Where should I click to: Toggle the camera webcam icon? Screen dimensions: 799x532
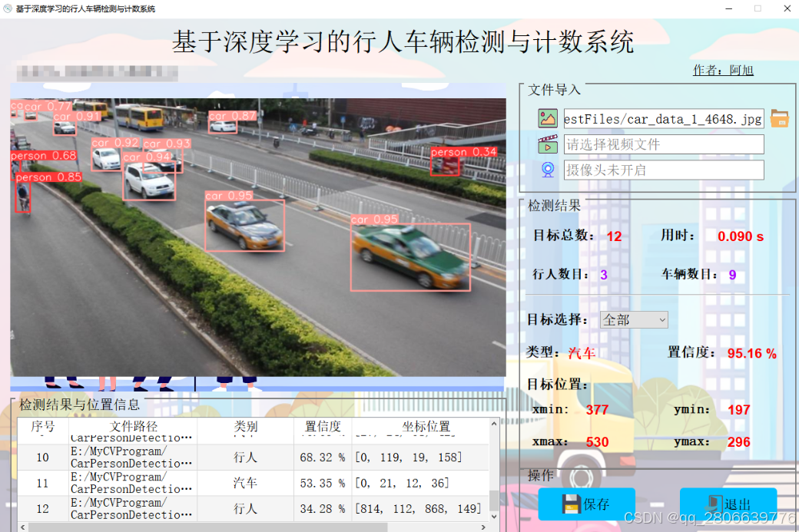[548, 170]
